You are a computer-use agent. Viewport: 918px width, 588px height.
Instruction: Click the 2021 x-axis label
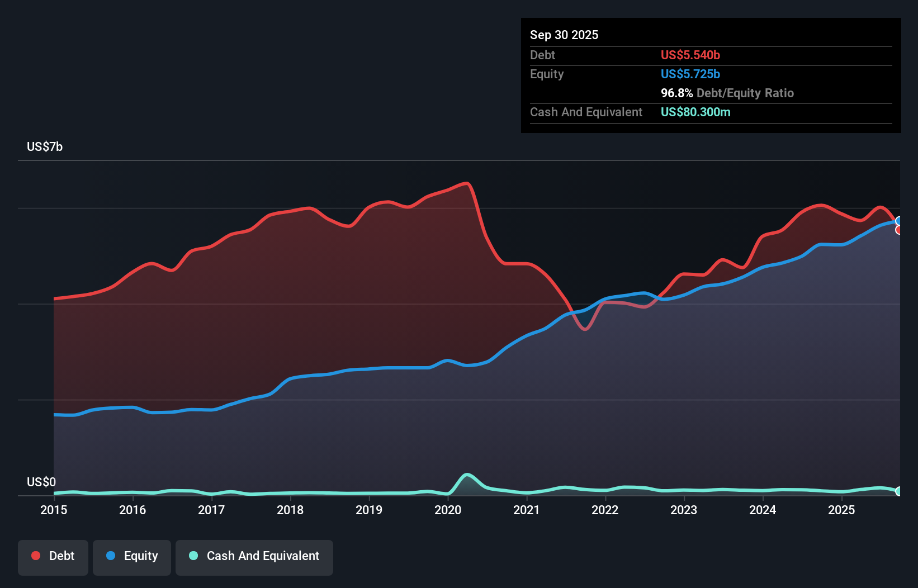[x=527, y=510]
